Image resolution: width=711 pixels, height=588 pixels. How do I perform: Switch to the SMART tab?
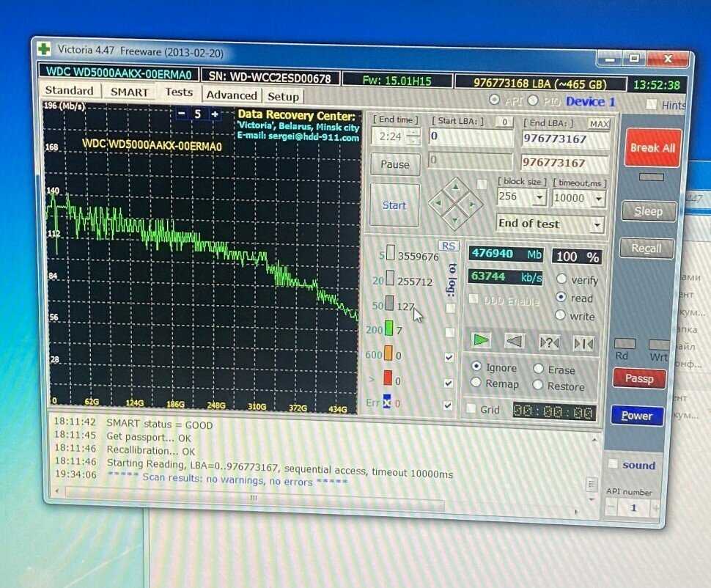tap(129, 92)
